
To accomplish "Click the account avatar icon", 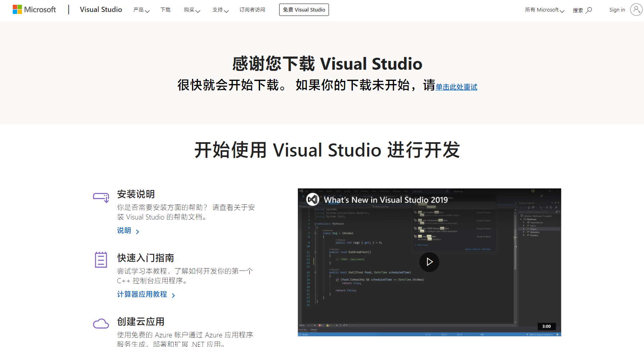I will pos(636,10).
